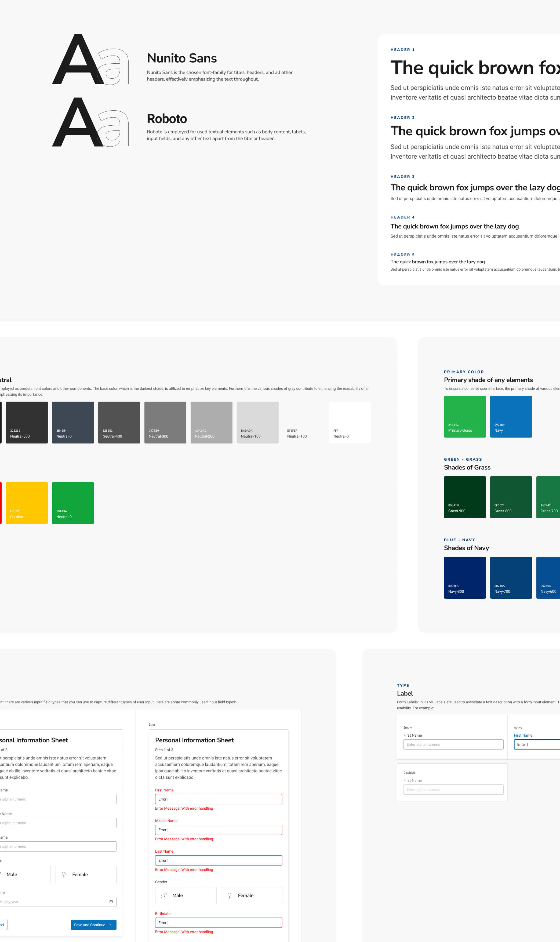Click the HEADER 1 label

pyautogui.click(x=403, y=50)
